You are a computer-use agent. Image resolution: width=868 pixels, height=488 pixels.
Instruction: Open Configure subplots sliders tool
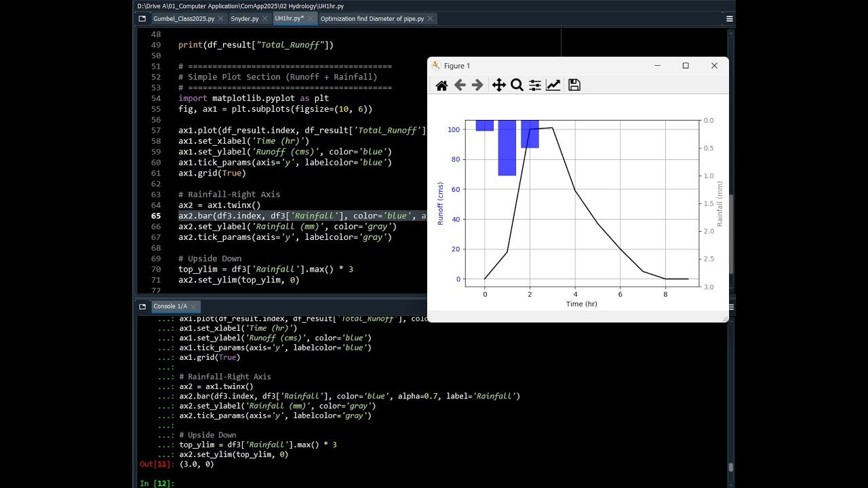coord(535,85)
